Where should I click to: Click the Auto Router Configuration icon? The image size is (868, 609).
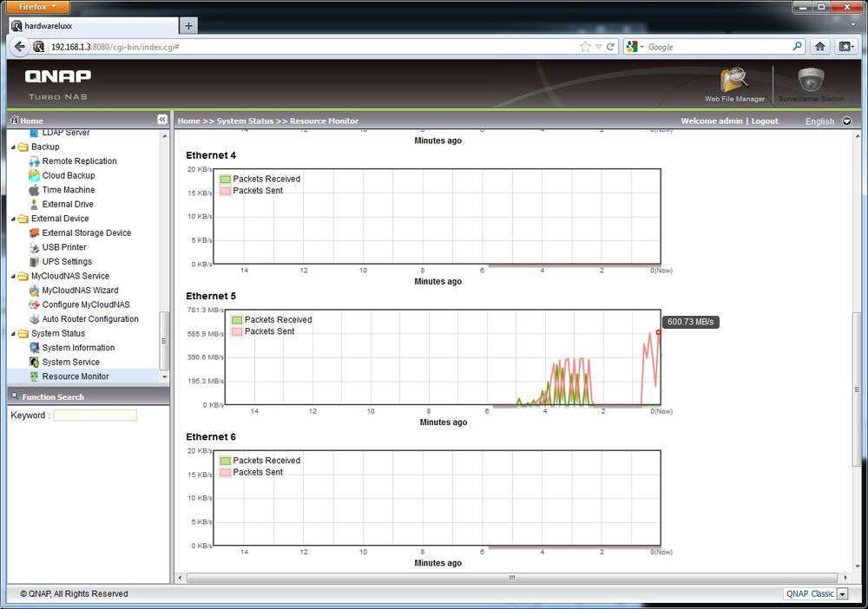coord(35,320)
